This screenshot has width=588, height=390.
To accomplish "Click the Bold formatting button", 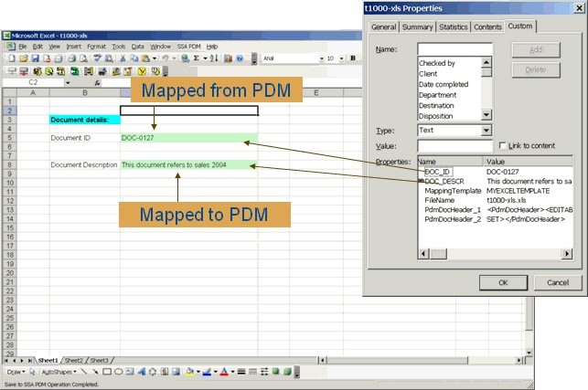I will (x=352, y=58).
